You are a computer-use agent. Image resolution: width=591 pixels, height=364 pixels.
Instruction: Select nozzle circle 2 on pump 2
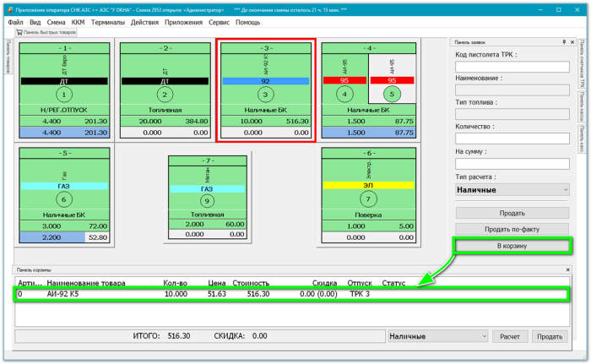pos(165,95)
